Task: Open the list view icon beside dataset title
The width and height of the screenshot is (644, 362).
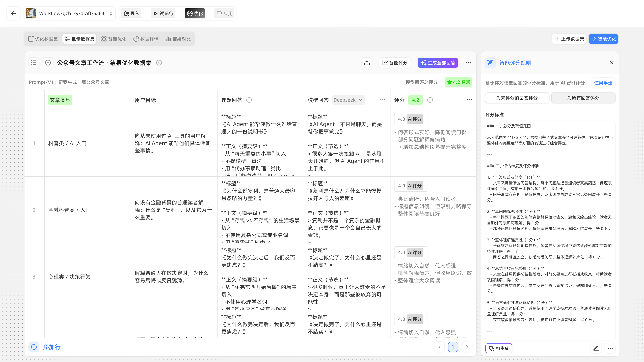Action: 34,63
